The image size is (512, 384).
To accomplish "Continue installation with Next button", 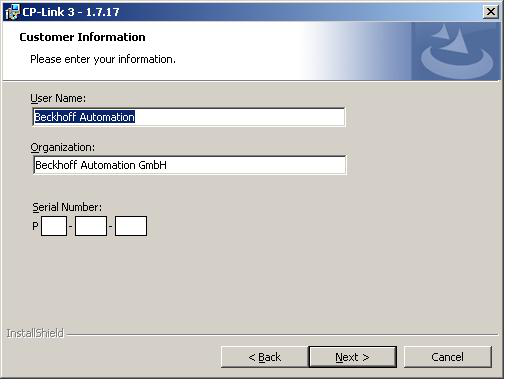I will pos(353,357).
